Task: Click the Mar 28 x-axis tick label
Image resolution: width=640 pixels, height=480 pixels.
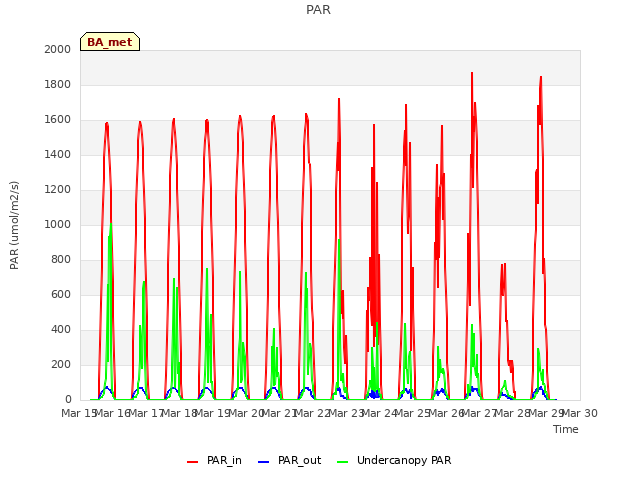Action: [513, 413]
